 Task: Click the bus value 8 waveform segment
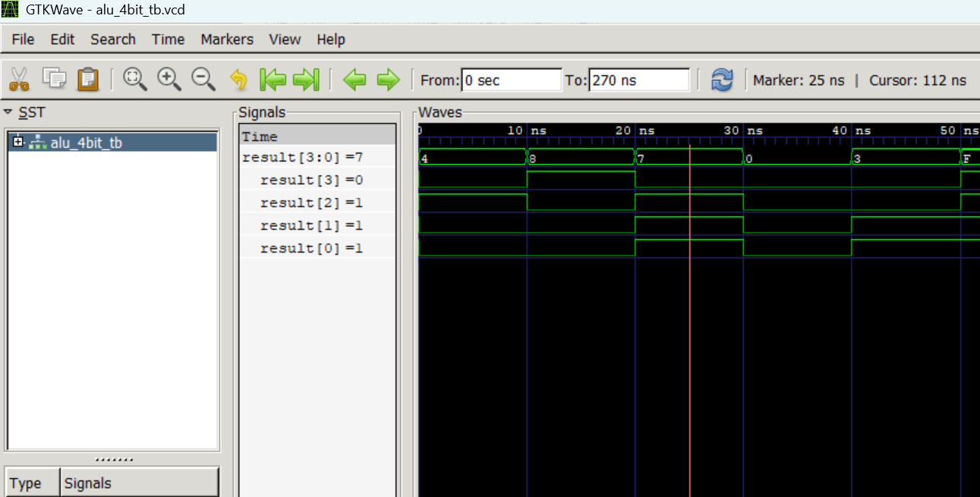(581, 157)
